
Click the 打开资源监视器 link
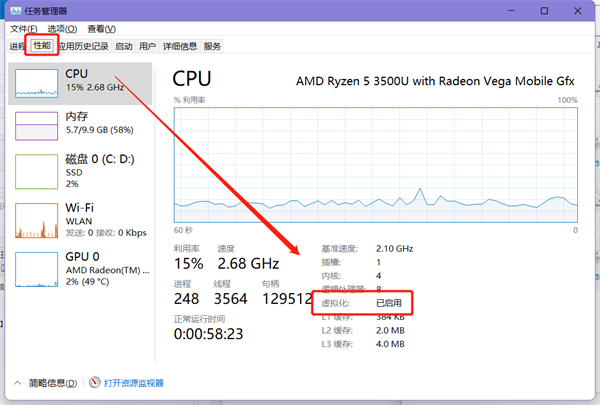(133, 383)
